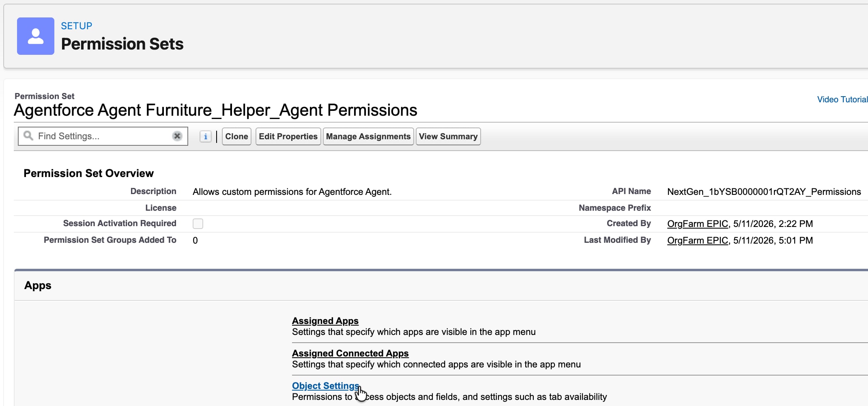
Task: Click the Permission Set Overview heading
Action: pos(88,173)
